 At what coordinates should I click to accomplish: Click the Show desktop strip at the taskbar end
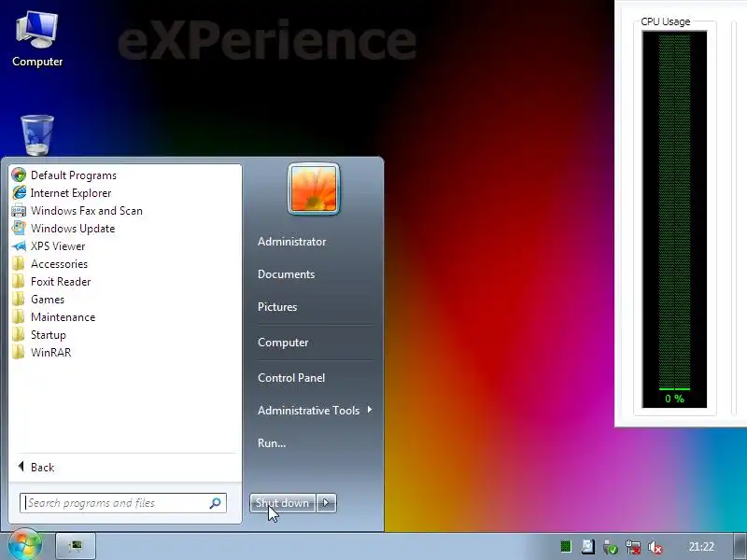pos(740,547)
